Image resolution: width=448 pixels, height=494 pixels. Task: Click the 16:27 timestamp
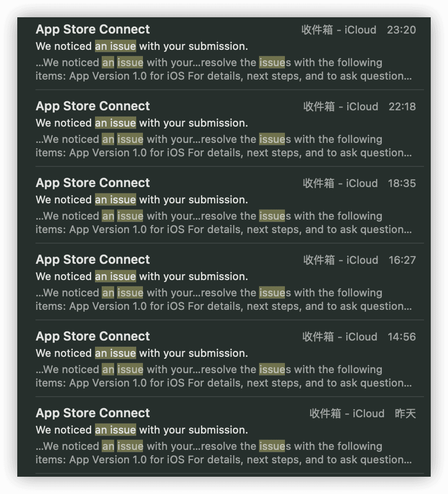(402, 260)
